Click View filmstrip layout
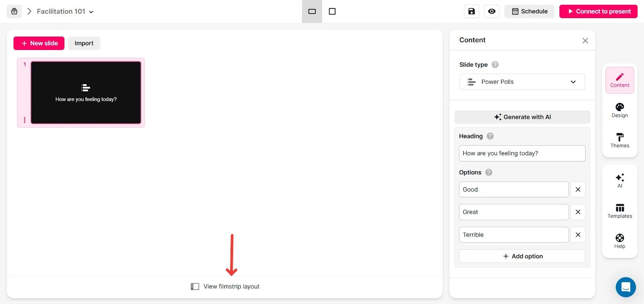The width and height of the screenshot is (644, 304). 225,287
